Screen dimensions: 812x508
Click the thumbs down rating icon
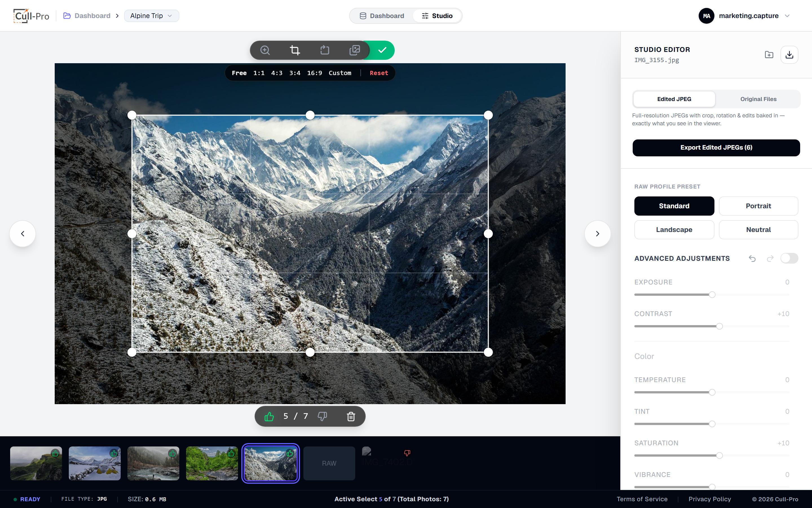pos(322,416)
